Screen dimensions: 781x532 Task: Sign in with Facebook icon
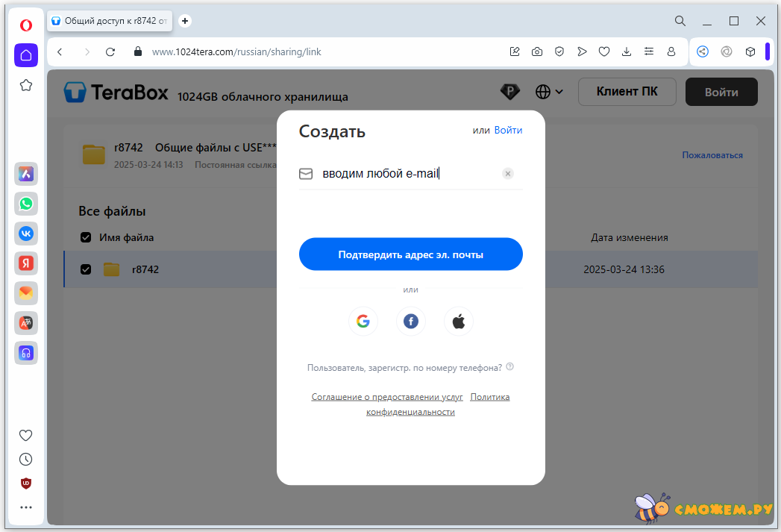[411, 322]
